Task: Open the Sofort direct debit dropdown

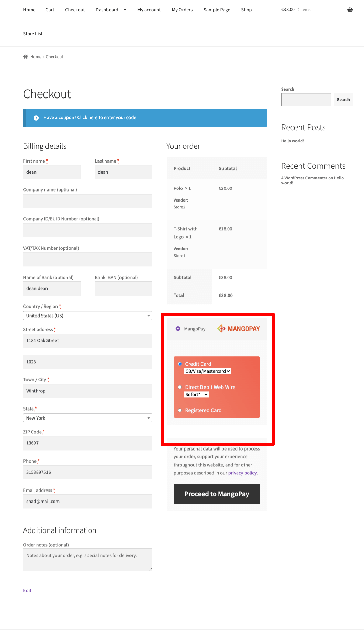Action: tap(197, 395)
